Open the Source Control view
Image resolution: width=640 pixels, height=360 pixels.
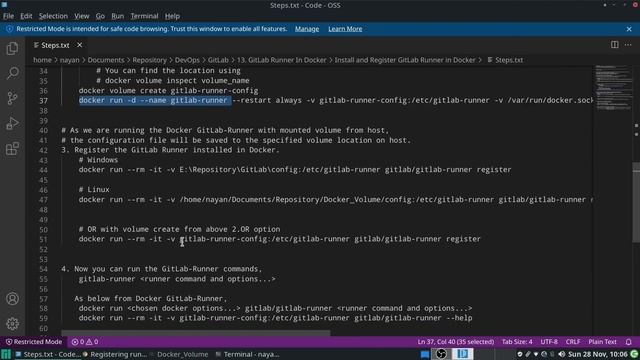[x=12, y=98]
